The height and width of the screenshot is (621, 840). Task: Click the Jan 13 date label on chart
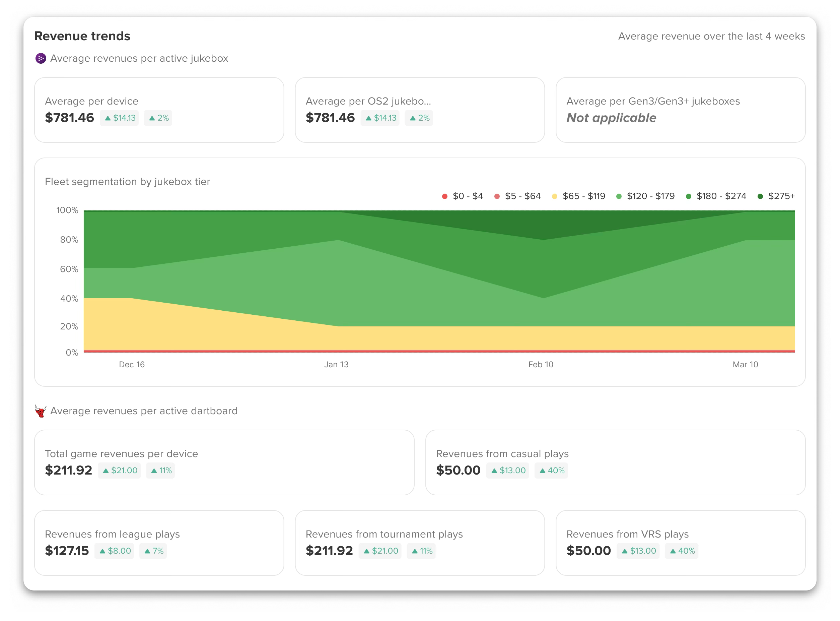336,365
